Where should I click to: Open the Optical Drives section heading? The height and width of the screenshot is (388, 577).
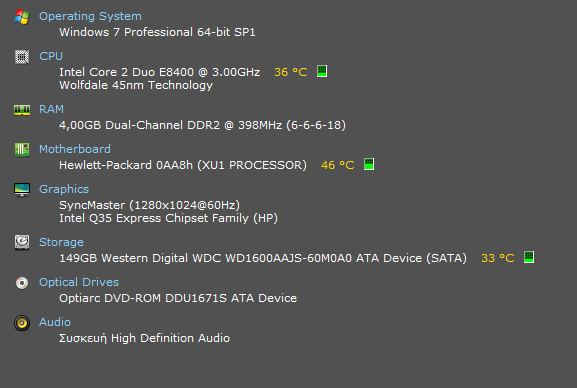click(x=79, y=282)
